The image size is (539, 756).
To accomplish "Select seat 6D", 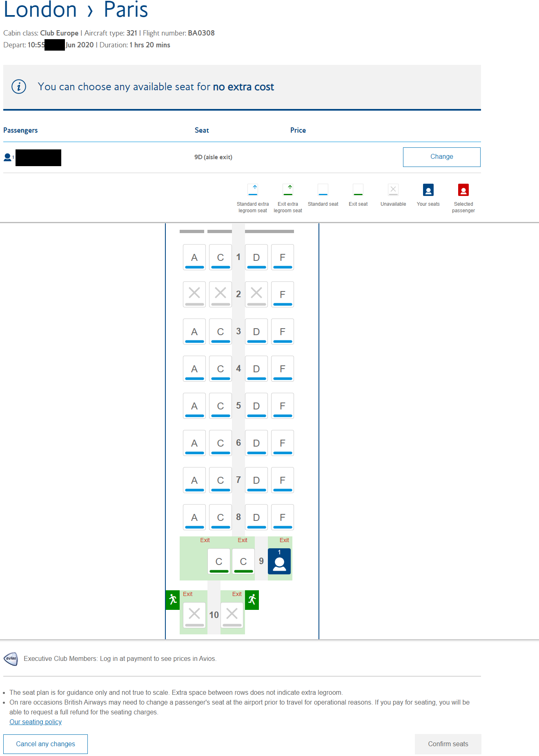I will click(256, 443).
